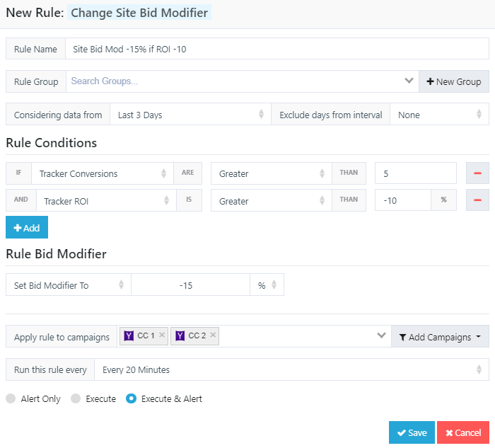Remove the Tracker Conversions condition row

point(477,173)
